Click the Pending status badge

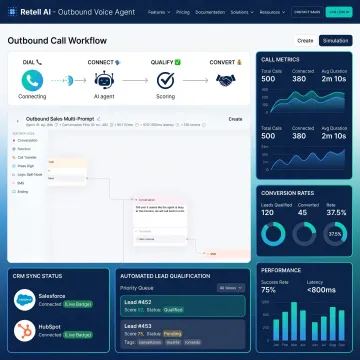(x=172, y=334)
